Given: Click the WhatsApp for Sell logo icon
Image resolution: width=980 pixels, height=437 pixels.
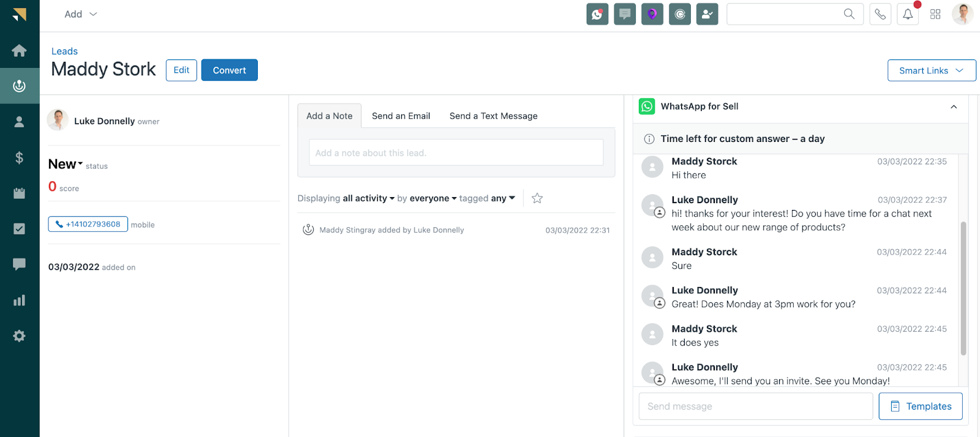Looking at the screenshot, I should click(x=647, y=106).
